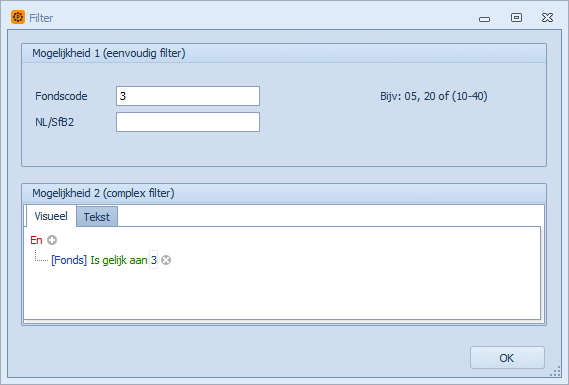Change the [Fonds] field in the condition

coord(69,260)
